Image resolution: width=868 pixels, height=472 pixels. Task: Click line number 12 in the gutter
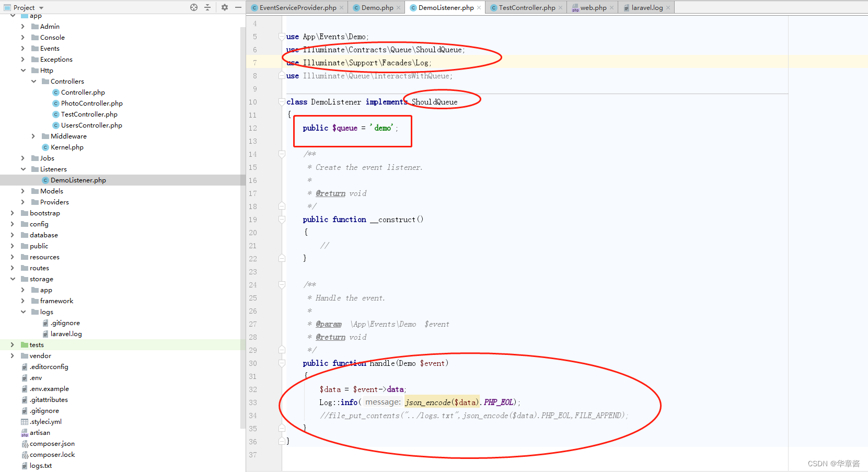(252, 128)
